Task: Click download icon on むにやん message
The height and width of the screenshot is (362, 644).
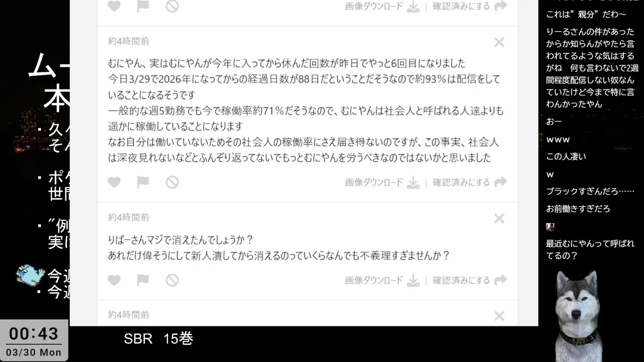Action: pos(413,183)
